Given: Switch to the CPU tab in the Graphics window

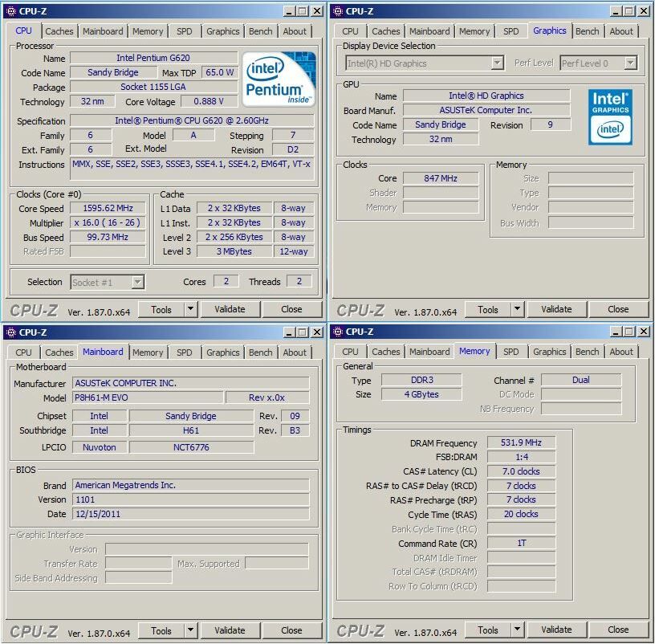Looking at the screenshot, I should tap(350, 31).
